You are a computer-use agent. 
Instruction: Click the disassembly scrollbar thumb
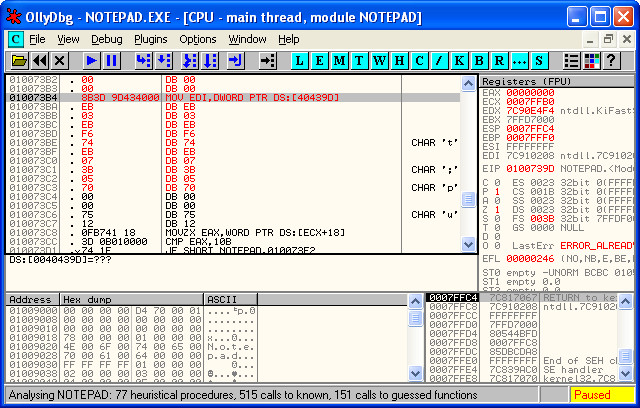[x=468, y=200]
